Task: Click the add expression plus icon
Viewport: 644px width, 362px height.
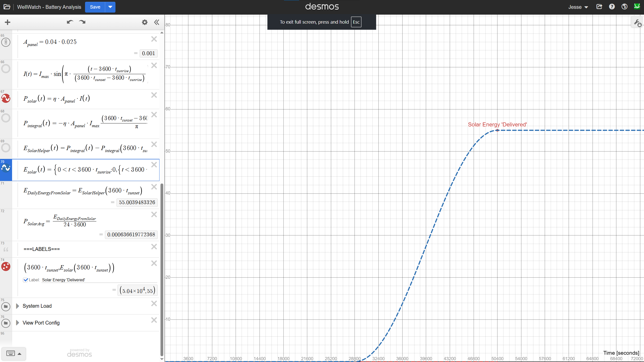Action: 8,22
